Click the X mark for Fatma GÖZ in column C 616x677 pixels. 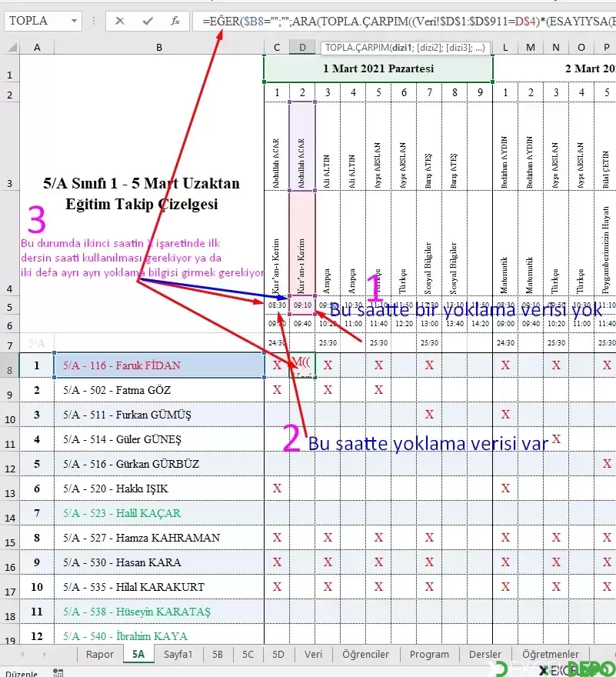pyautogui.click(x=277, y=390)
